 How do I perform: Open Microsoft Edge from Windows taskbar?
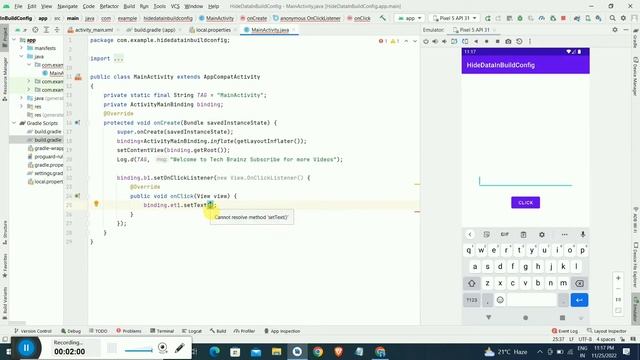(214, 351)
